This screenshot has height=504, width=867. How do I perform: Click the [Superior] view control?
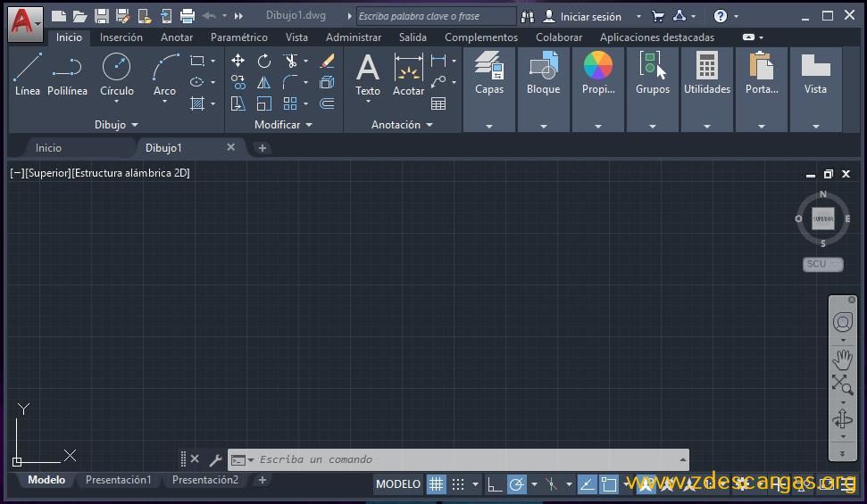click(48, 173)
